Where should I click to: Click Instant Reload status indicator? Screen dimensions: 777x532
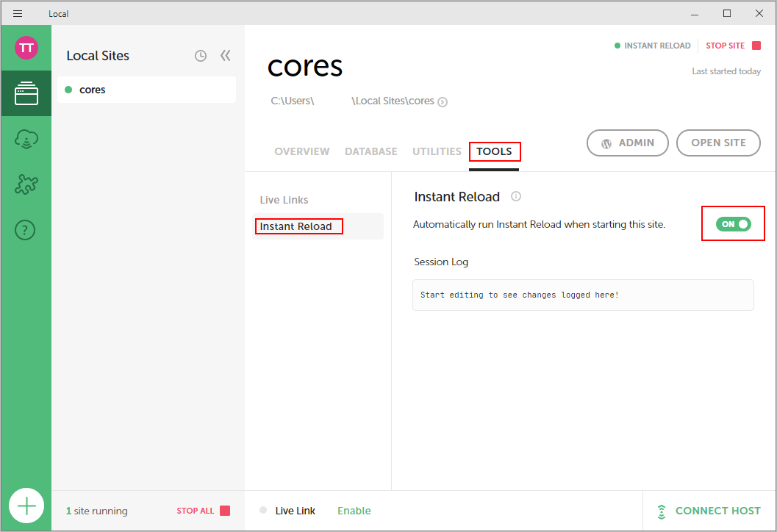[x=652, y=46]
